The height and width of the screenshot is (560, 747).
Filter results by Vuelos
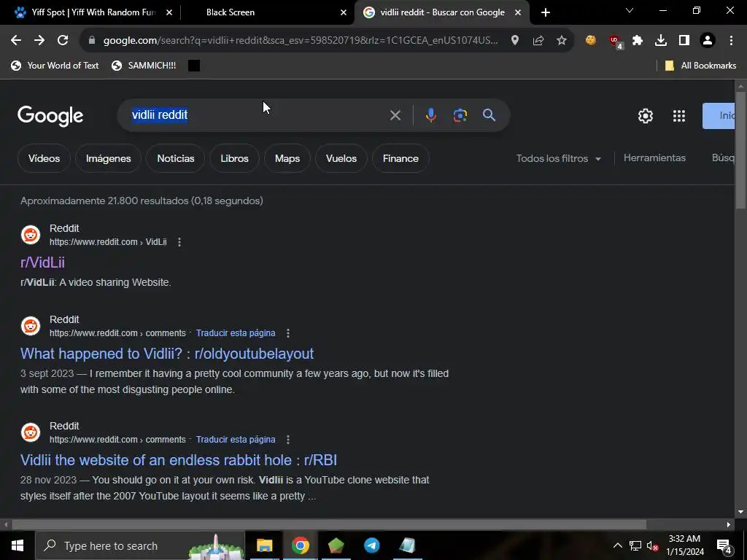pyautogui.click(x=341, y=158)
